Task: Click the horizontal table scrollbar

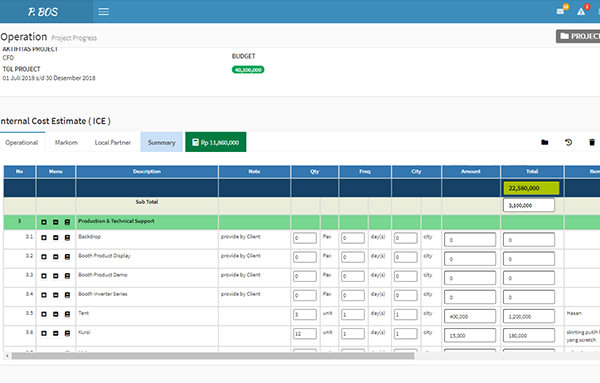Action: tap(213, 356)
